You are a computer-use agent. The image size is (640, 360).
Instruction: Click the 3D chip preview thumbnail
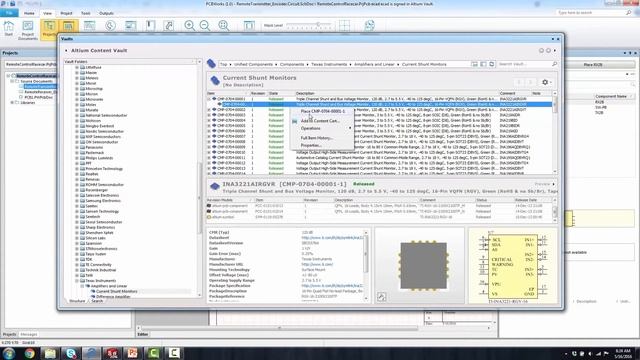(x=420, y=265)
